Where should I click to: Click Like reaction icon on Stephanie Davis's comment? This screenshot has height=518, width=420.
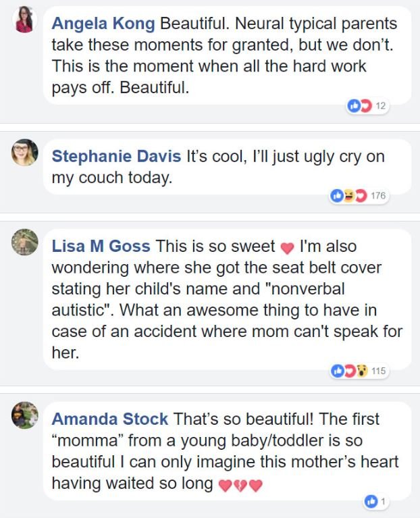pyautogui.click(x=337, y=196)
